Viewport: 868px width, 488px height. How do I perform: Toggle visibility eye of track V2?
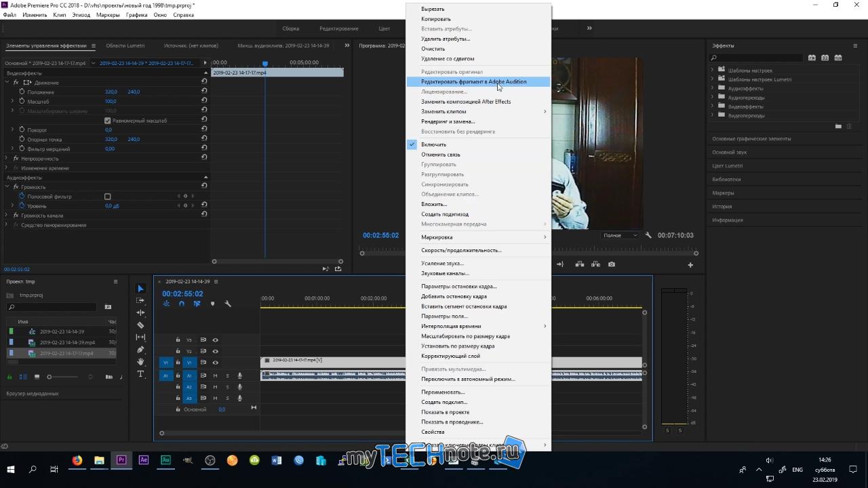215,351
